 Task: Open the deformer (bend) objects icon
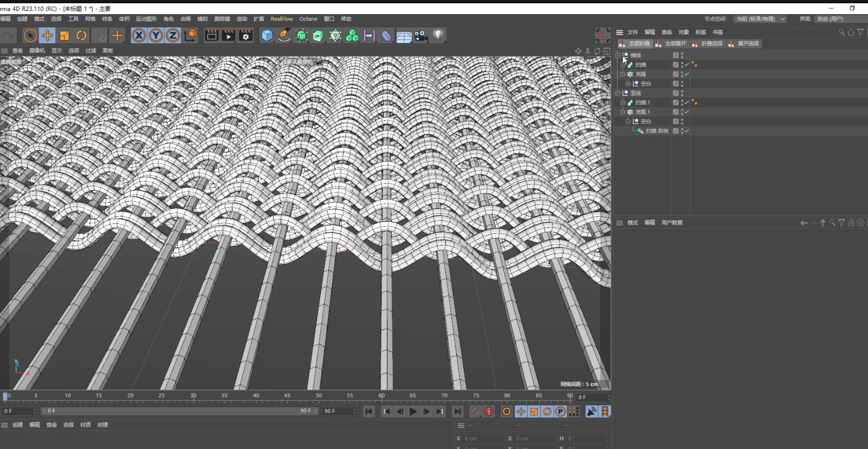[x=386, y=36]
